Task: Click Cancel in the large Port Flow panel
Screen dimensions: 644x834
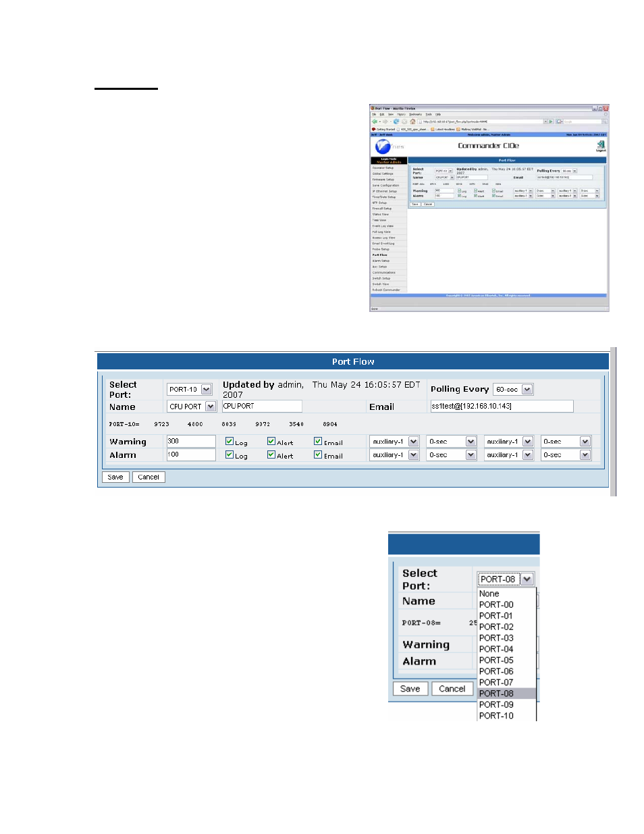Action: click(149, 477)
